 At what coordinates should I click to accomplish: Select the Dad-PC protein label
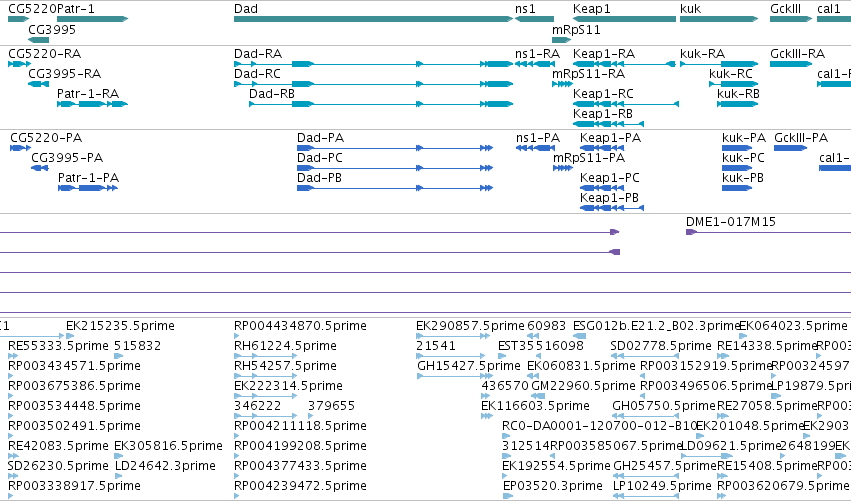tap(320, 157)
